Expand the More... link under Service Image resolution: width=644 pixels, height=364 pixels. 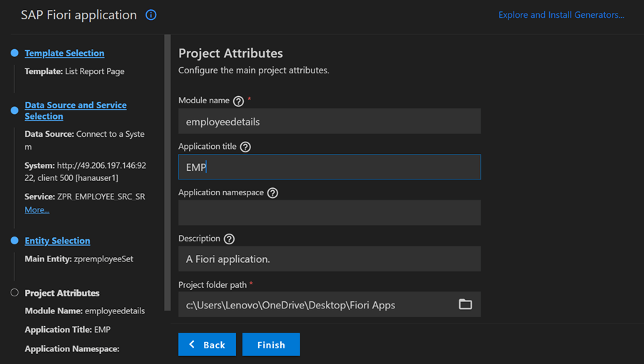coord(37,209)
